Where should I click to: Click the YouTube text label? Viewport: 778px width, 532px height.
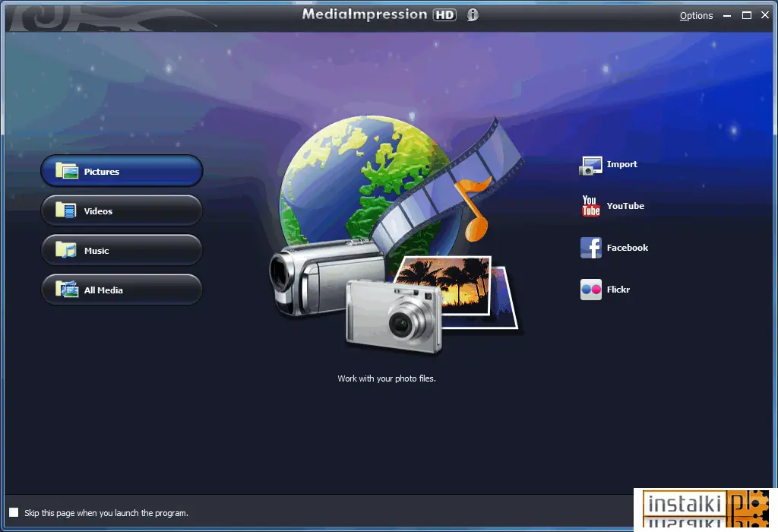pyautogui.click(x=625, y=206)
